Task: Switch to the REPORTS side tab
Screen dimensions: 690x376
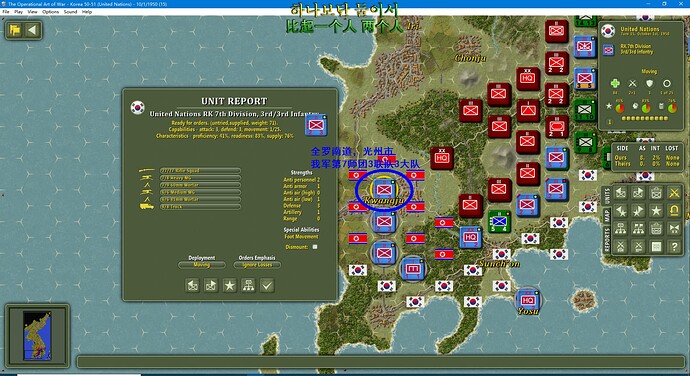Action: tap(607, 240)
